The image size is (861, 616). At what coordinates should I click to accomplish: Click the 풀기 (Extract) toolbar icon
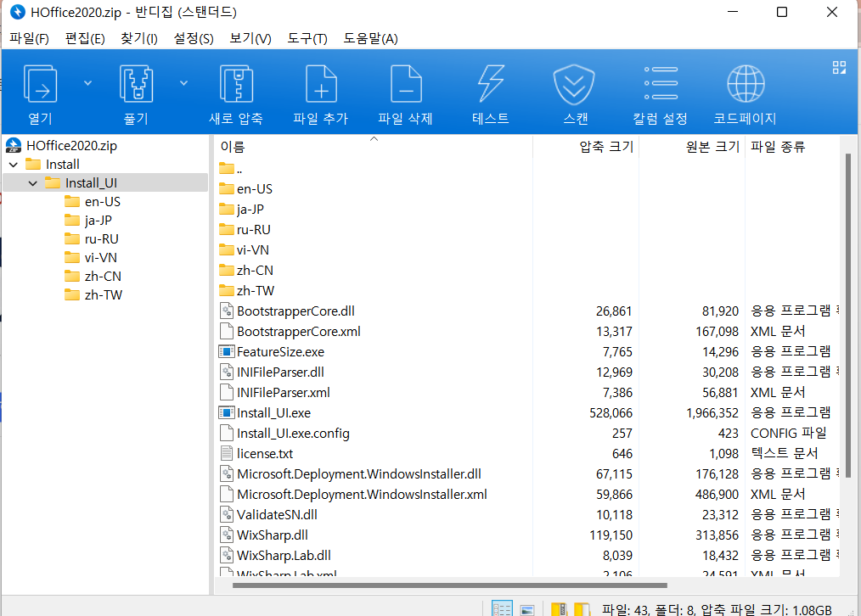click(x=136, y=83)
